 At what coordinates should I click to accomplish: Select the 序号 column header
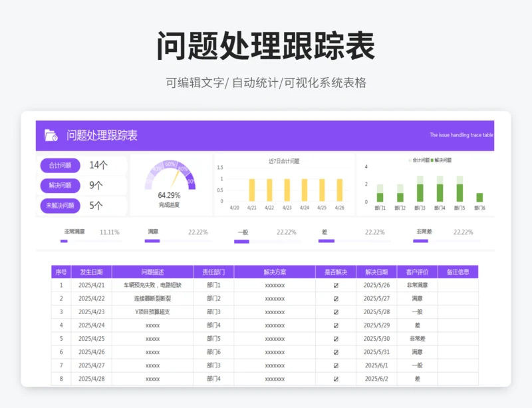click(x=61, y=272)
